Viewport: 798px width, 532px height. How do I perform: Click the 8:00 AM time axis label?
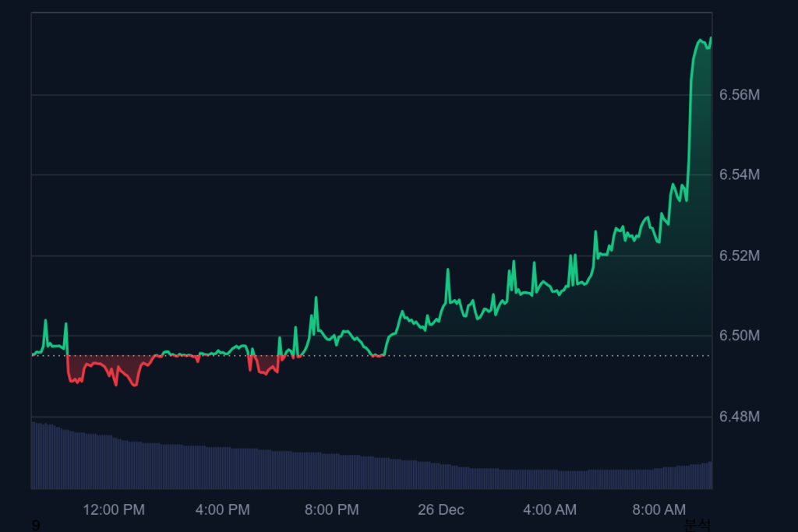pos(659,510)
